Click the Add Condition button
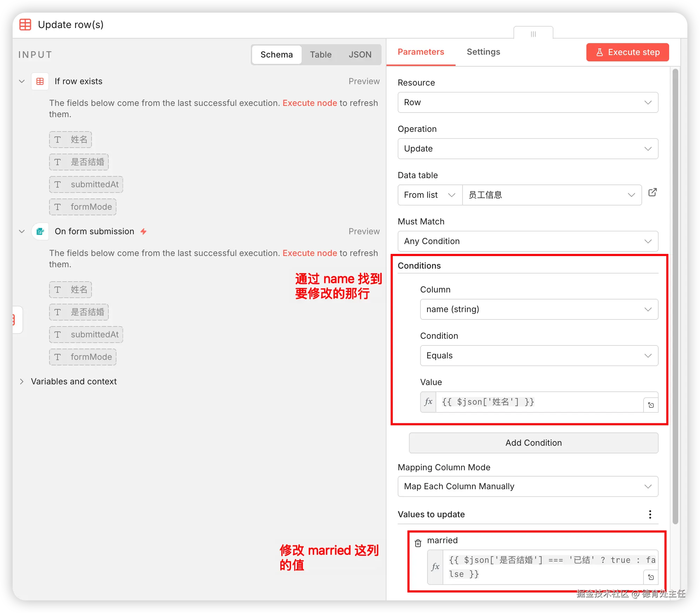700x613 pixels. (x=533, y=443)
